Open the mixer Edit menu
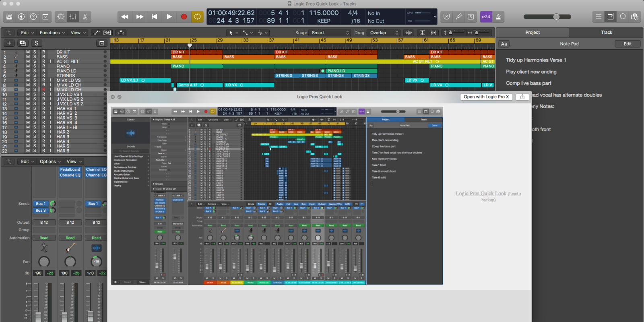Image resolution: width=644 pixels, height=322 pixels. point(27,161)
